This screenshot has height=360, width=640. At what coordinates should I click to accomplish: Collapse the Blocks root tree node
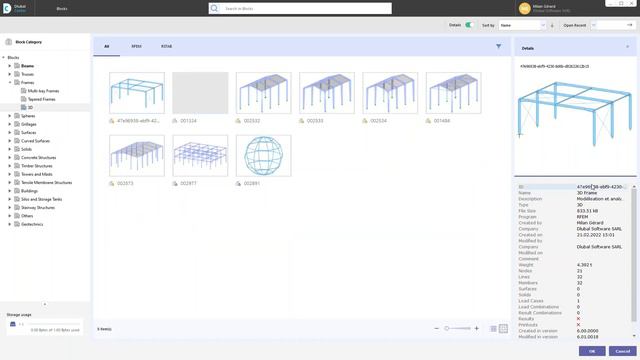pos(4,58)
